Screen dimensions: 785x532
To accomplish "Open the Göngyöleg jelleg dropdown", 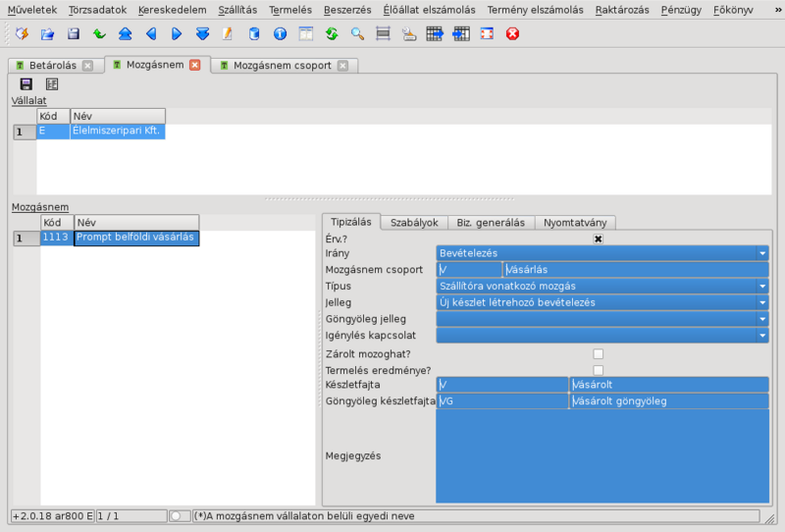I will point(762,319).
